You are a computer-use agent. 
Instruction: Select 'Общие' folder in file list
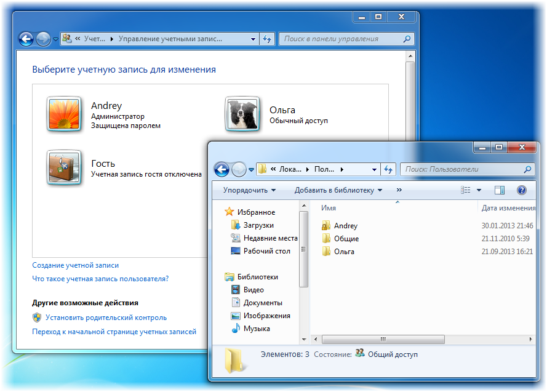(346, 239)
